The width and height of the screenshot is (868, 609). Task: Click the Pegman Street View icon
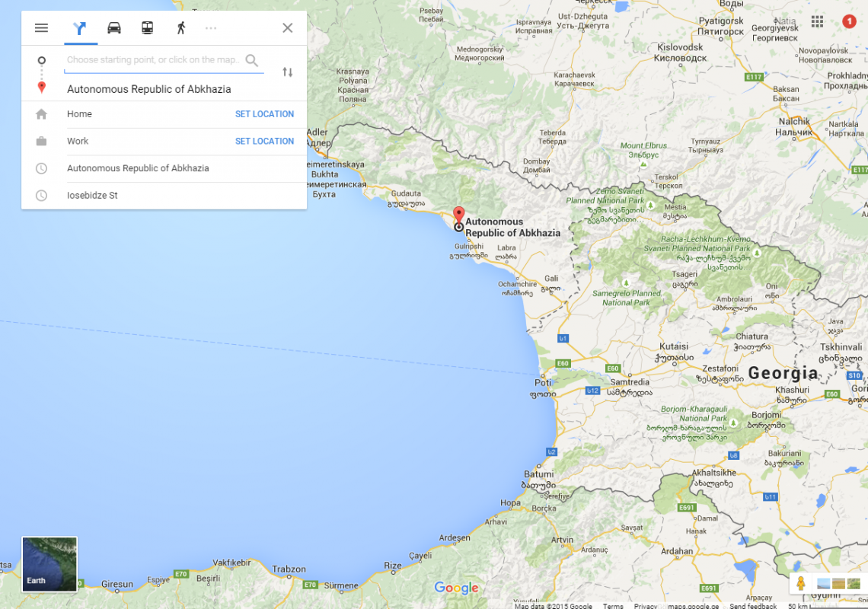[800, 583]
